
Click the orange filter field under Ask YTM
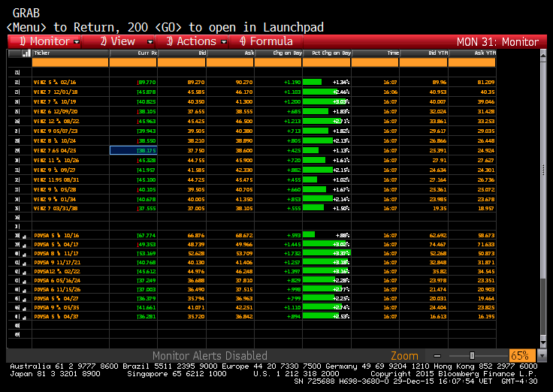(472, 62)
